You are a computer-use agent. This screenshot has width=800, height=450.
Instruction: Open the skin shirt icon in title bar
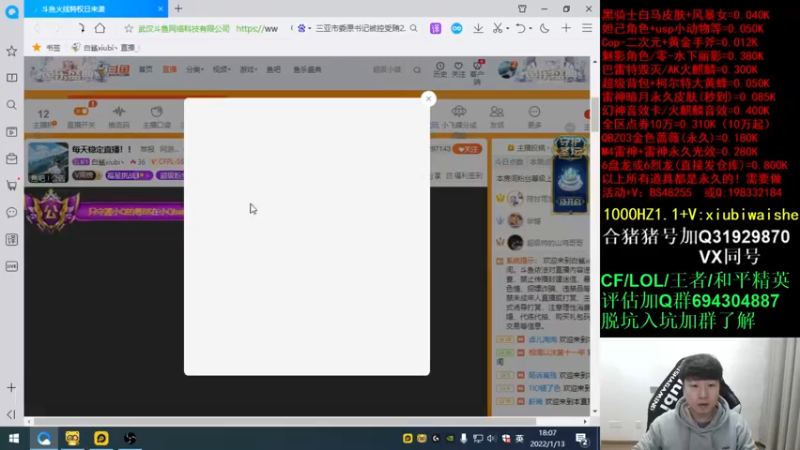522,9
